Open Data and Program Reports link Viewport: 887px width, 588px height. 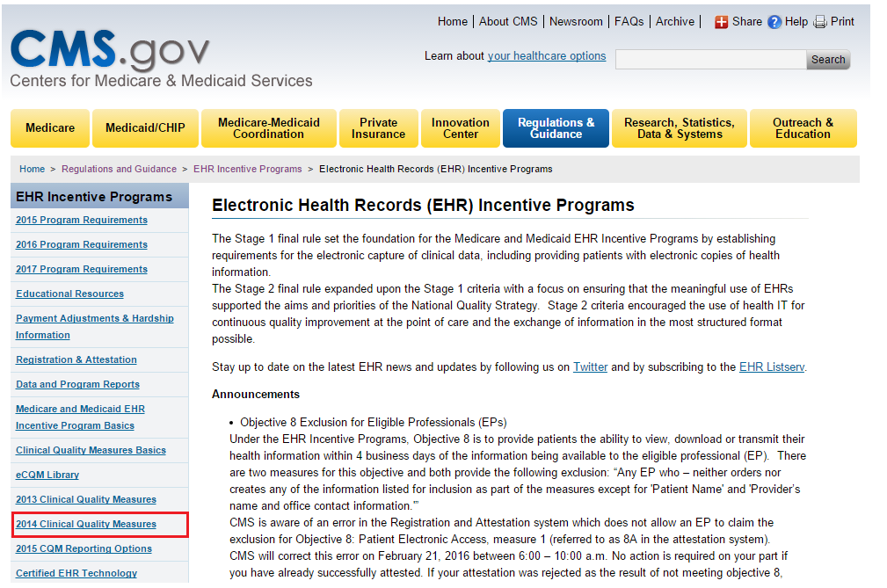click(x=77, y=384)
